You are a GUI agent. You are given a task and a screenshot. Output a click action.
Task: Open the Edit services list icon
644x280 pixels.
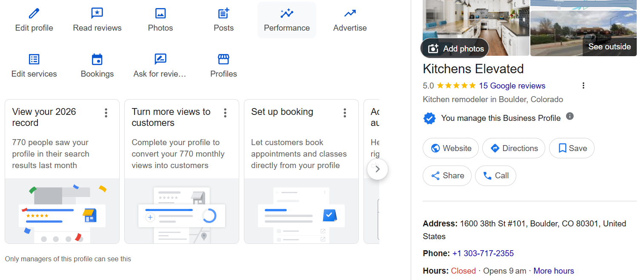[34, 59]
